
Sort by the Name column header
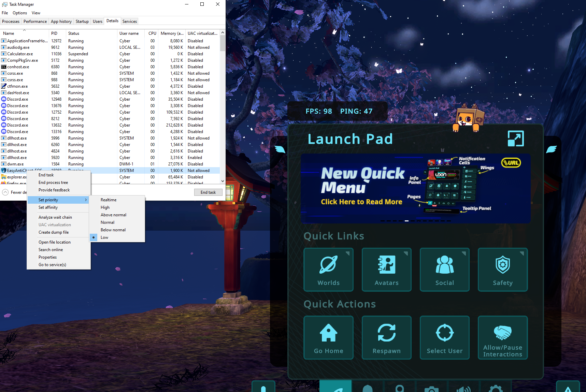[25, 33]
